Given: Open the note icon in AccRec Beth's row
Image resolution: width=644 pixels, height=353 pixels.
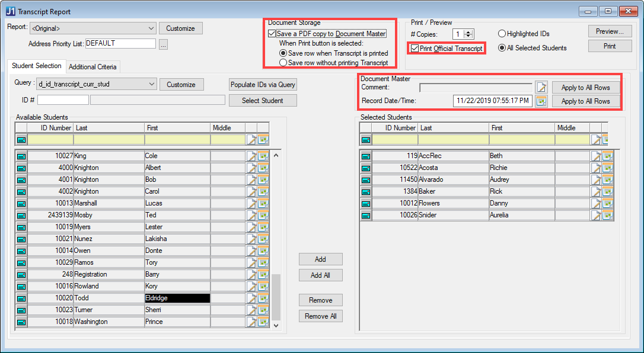Looking at the screenshot, I should coord(595,156).
